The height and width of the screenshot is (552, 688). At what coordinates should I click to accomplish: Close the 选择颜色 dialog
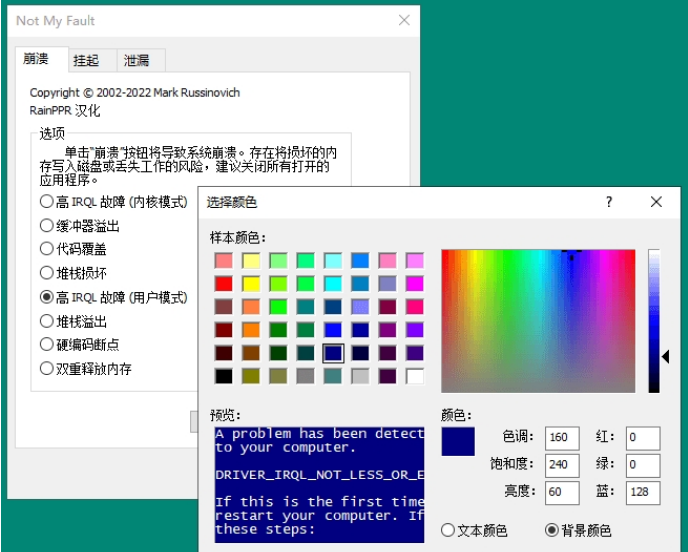click(656, 202)
